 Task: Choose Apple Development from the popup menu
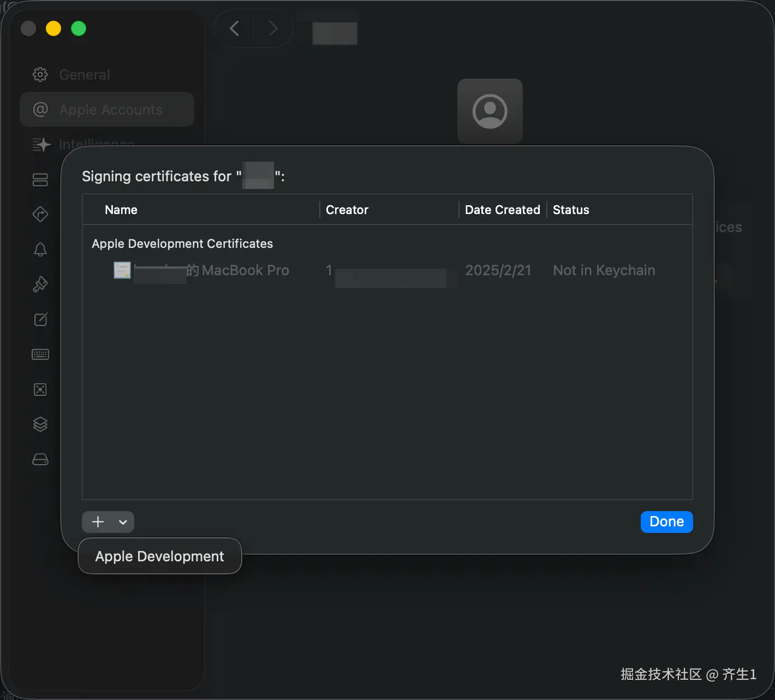pos(159,556)
